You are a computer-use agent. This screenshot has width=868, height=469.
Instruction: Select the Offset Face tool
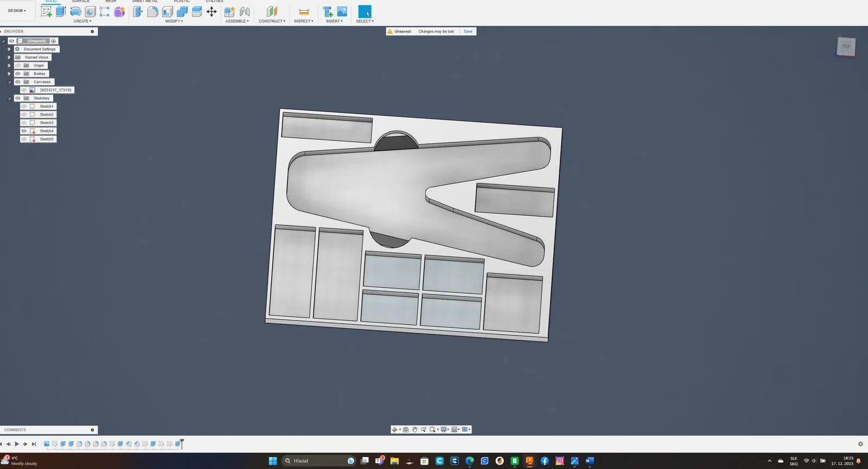click(197, 11)
